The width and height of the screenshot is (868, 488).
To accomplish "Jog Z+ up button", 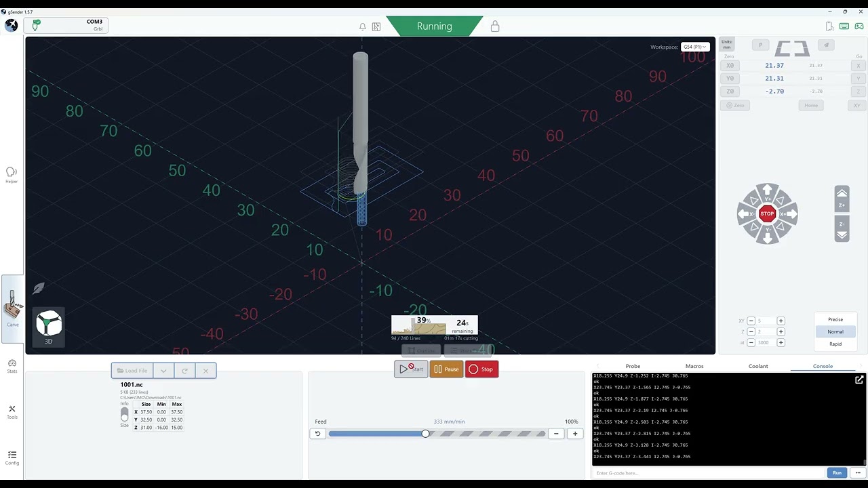I will [842, 199].
